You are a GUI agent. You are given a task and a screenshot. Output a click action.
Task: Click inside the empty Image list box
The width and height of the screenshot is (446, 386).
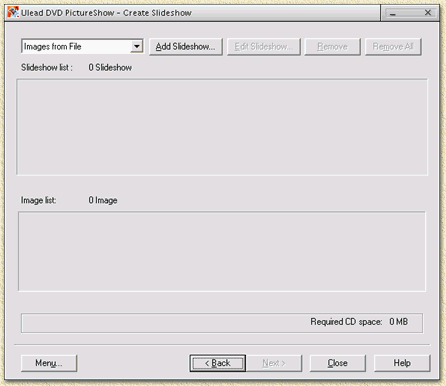pos(222,251)
